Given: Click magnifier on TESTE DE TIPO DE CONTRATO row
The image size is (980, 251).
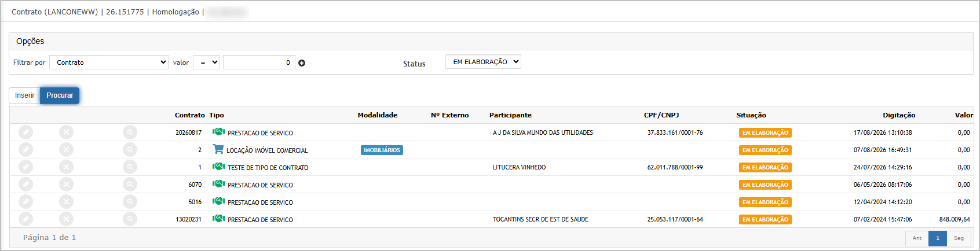Looking at the screenshot, I should (x=130, y=167).
